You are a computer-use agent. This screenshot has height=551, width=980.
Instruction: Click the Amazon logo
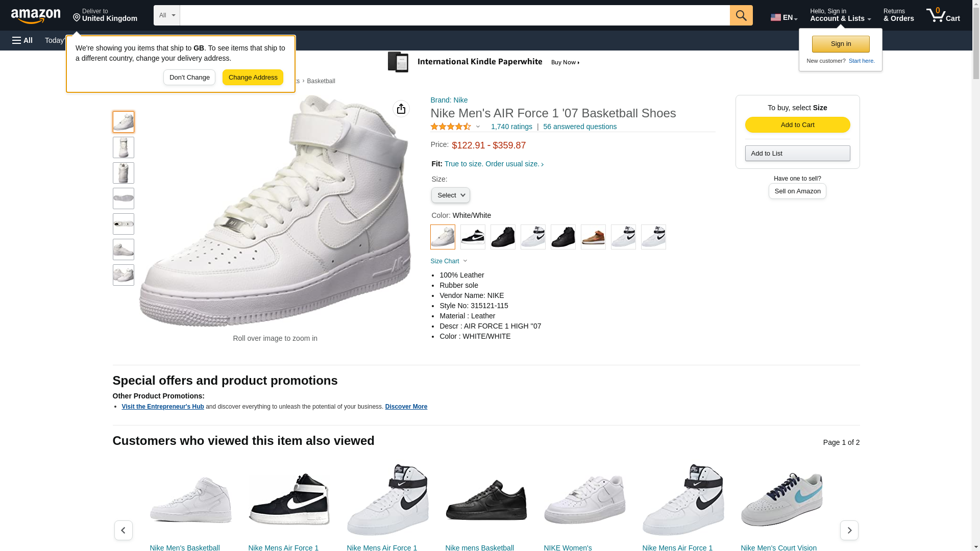[x=36, y=16]
